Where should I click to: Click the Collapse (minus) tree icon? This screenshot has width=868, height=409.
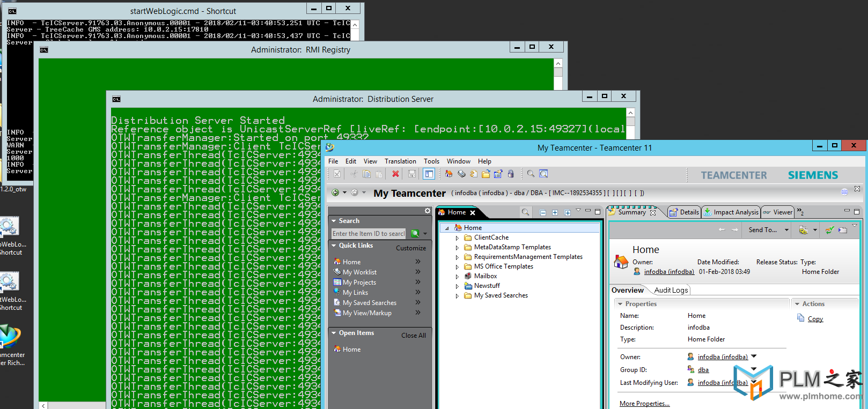(x=542, y=213)
